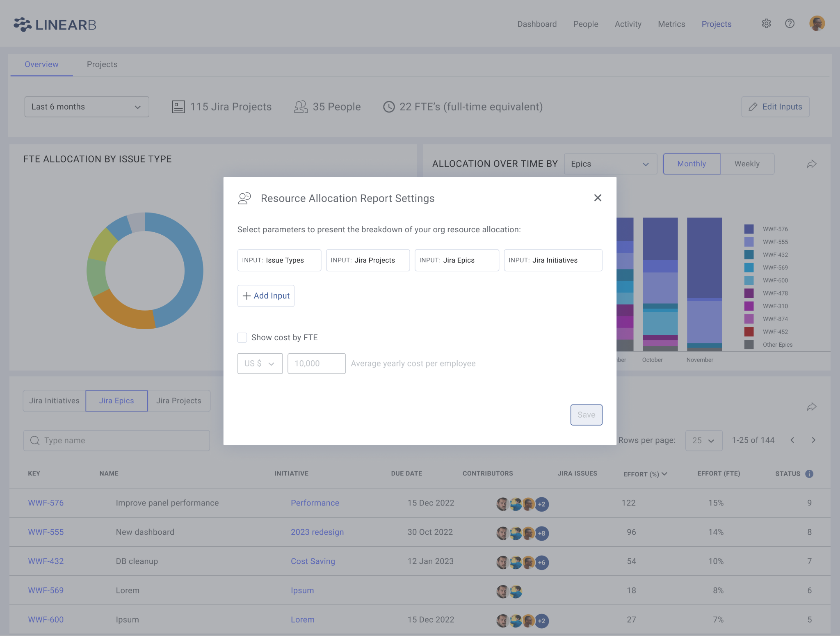
Task: Click the Add Input button
Action: click(266, 295)
